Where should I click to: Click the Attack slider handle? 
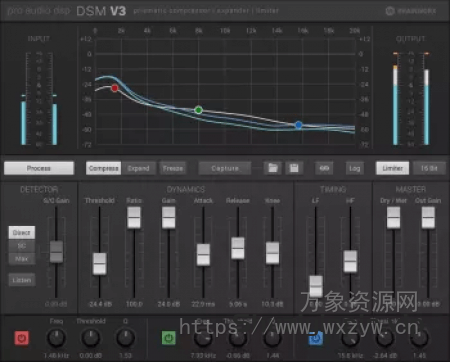tap(203, 255)
